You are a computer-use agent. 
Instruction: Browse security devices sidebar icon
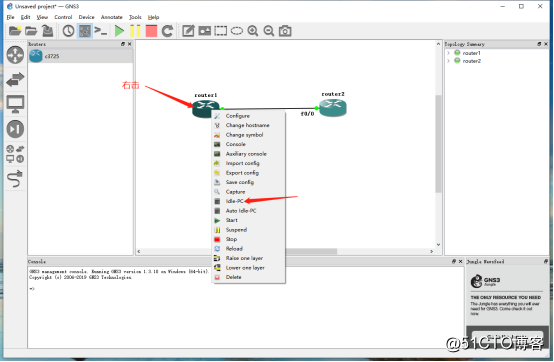pyautogui.click(x=15, y=129)
